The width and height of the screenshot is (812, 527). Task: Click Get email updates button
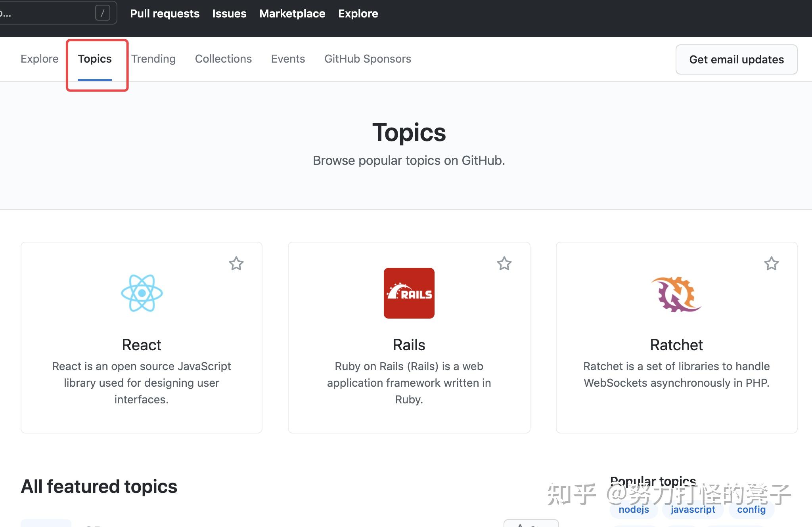736,59
